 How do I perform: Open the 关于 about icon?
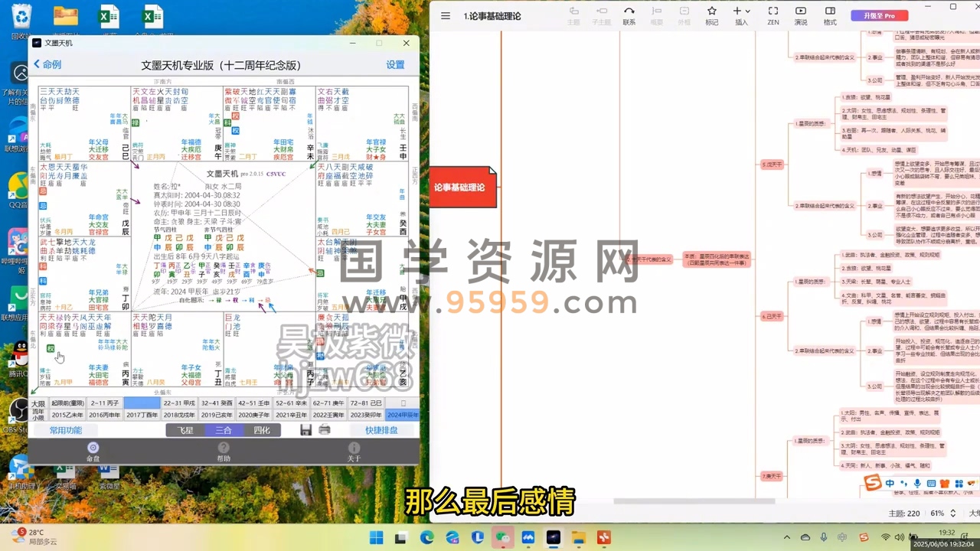pyautogui.click(x=354, y=452)
